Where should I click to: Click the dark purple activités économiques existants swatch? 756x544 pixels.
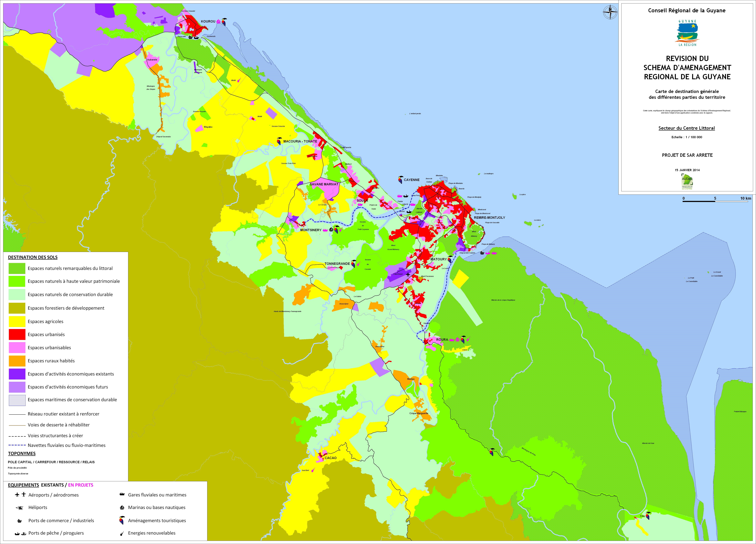coord(17,374)
